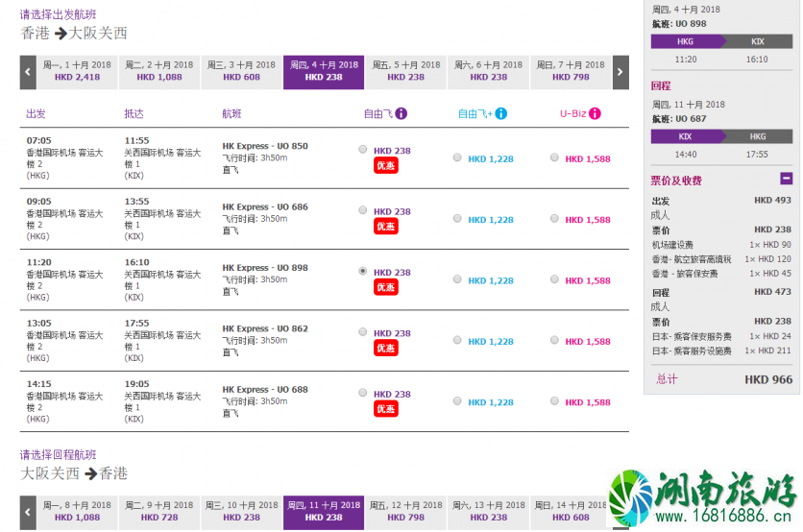The height and width of the screenshot is (532, 803).
Task: Choose return date 周五 12 十月 HKD 798
Action: point(405,512)
